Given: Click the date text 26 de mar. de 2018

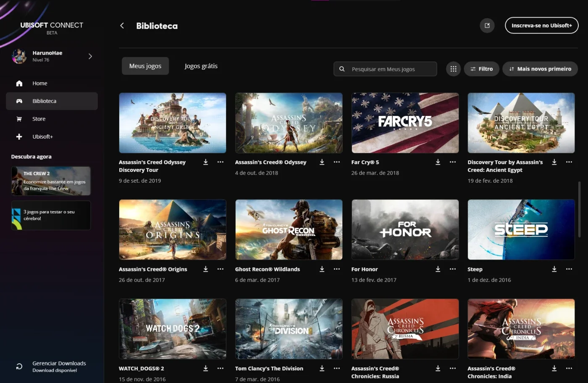Looking at the screenshot, I should [375, 173].
